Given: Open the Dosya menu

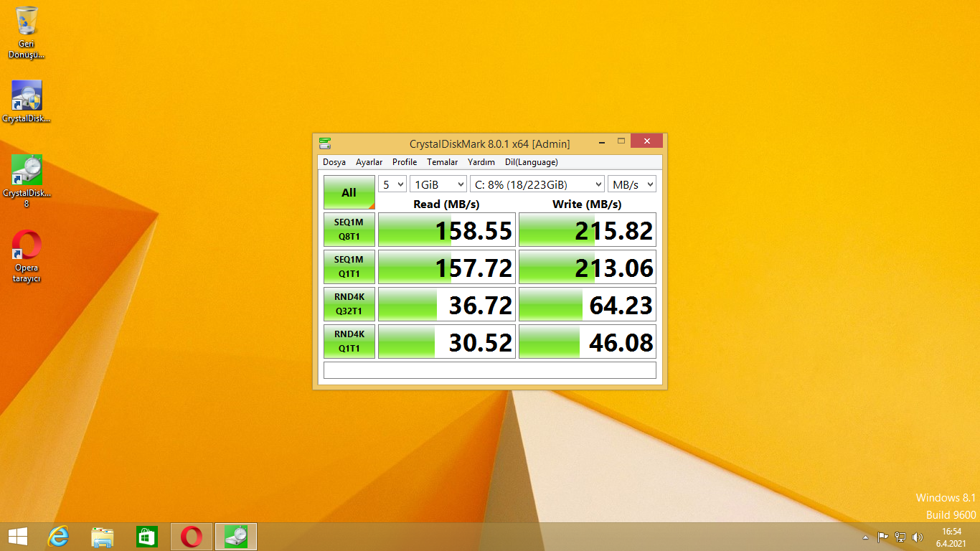Looking at the screenshot, I should pyautogui.click(x=334, y=162).
